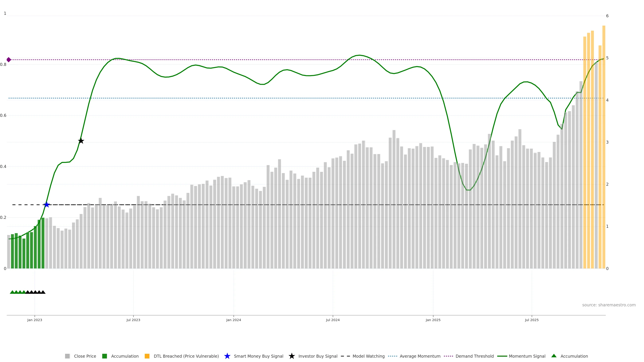Click the Jan 2024 axis label
Screen dimensions: 644x362
pyautogui.click(x=233, y=320)
